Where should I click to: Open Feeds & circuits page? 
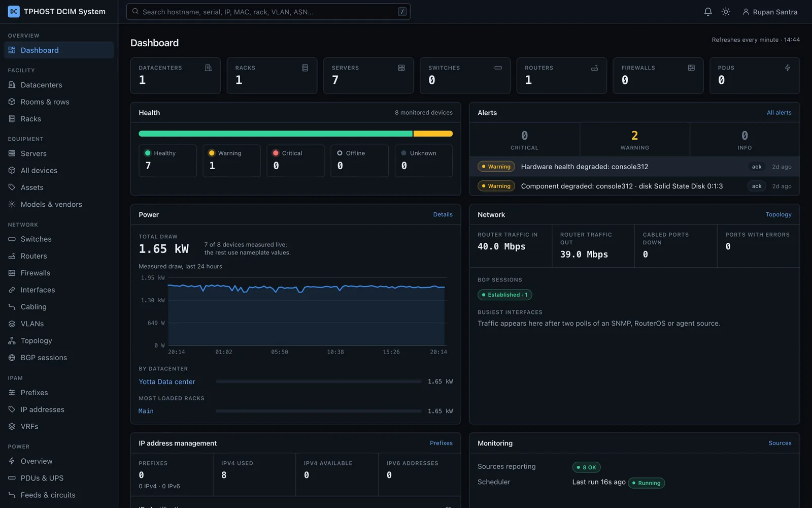(59, 495)
